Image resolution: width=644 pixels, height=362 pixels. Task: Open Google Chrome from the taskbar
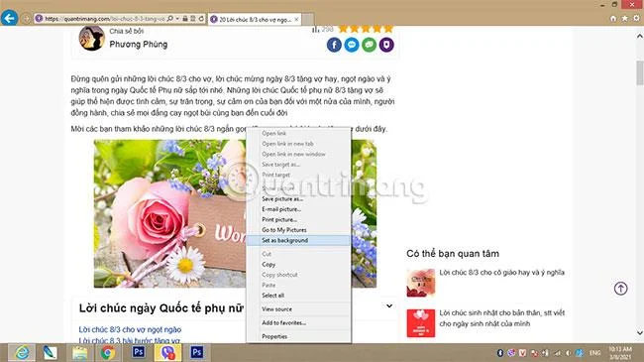(x=108, y=352)
